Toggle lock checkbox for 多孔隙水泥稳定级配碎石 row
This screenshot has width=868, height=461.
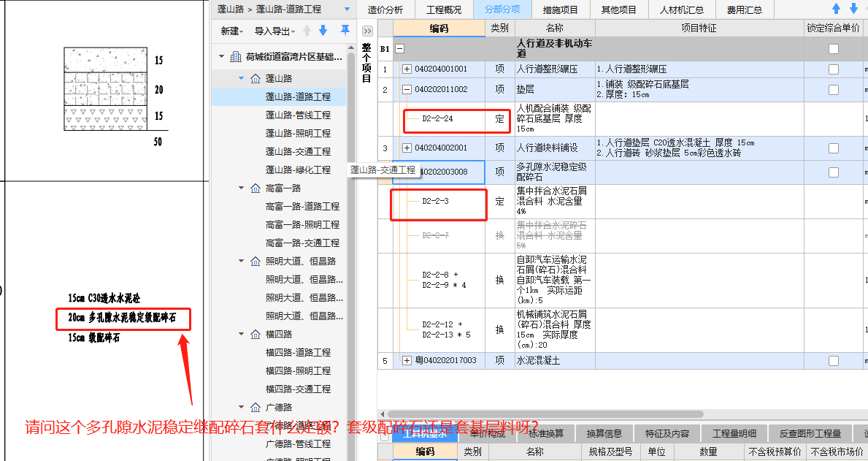833,172
